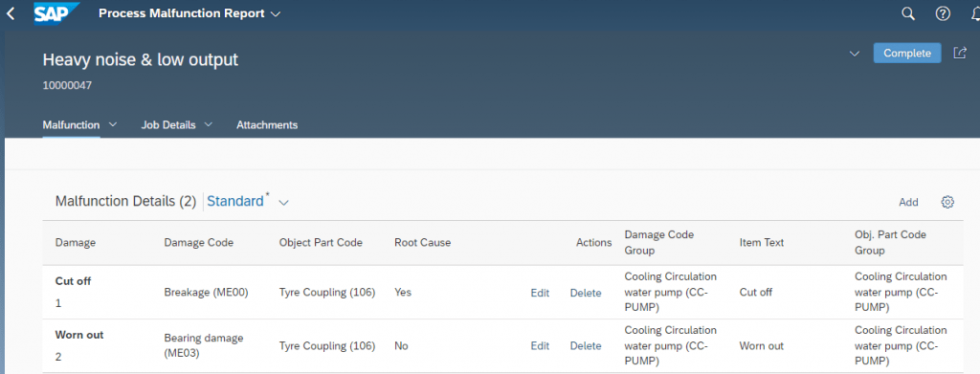Click the Damage Code Group column header
The image size is (980, 374).
(659, 243)
